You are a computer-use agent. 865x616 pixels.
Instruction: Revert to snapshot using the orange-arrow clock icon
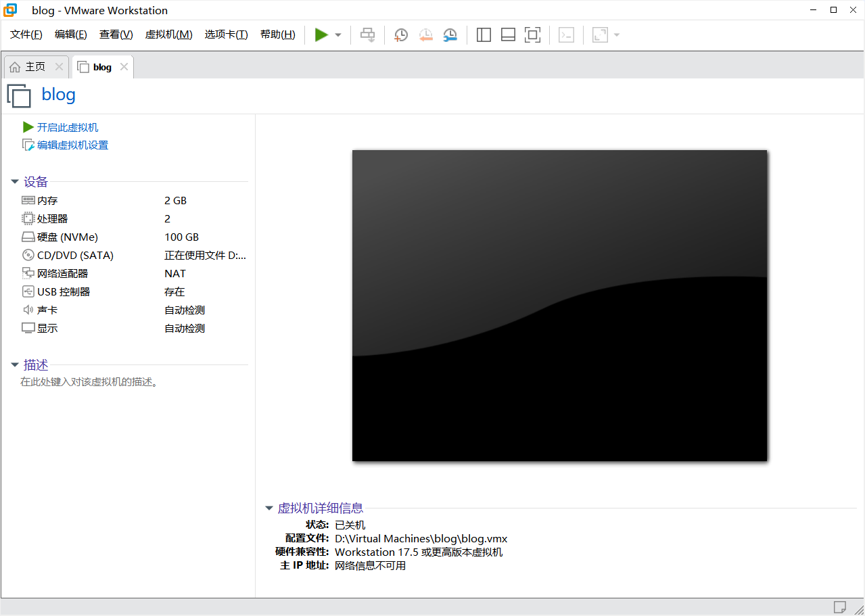(x=425, y=35)
